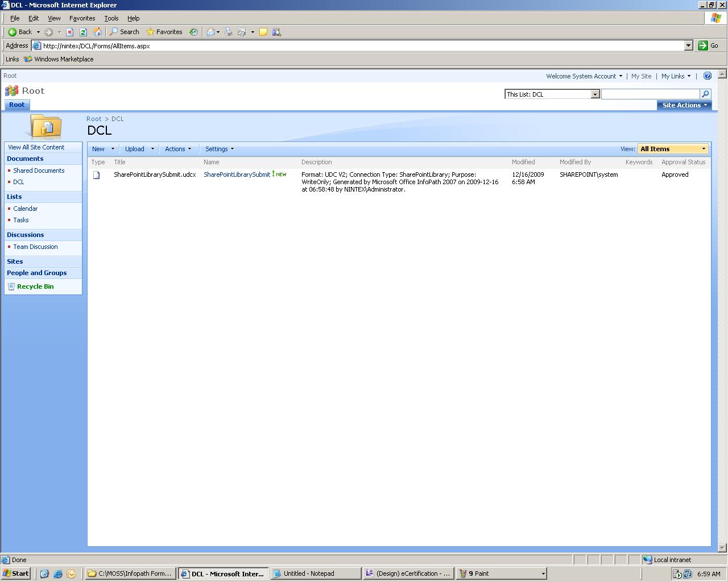
Task: Expand the Welcome System Account menu
Action: (584, 76)
